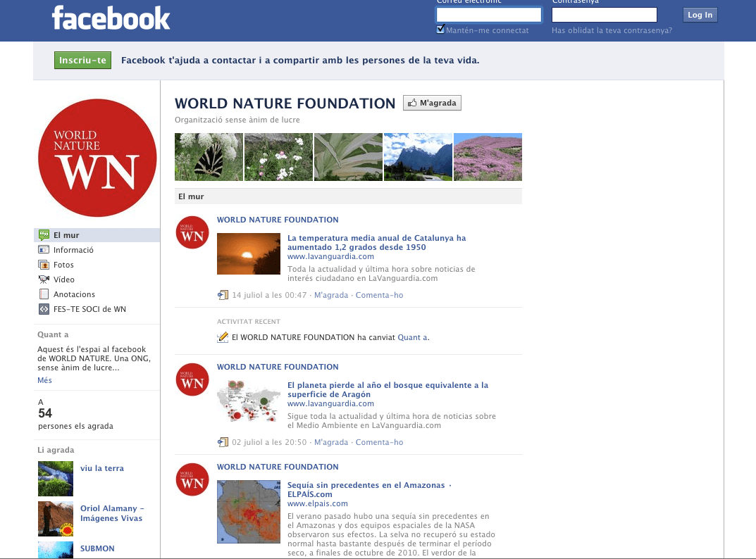Click the Informació sidebar icon
Screen dimensions: 756x559
tap(44, 250)
